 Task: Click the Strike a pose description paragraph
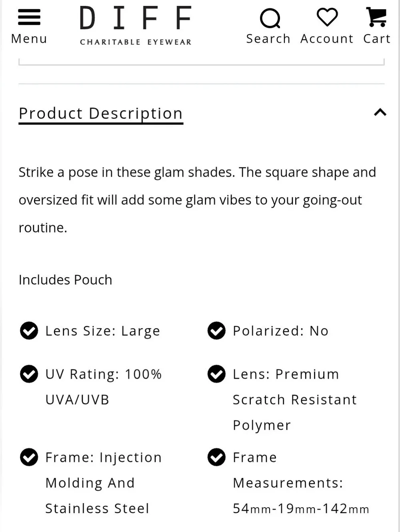pyautogui.click(x=198, y=200)
